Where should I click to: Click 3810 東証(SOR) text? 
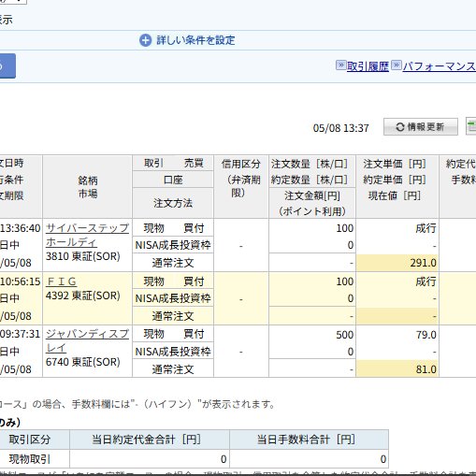[x=83, y=256]
